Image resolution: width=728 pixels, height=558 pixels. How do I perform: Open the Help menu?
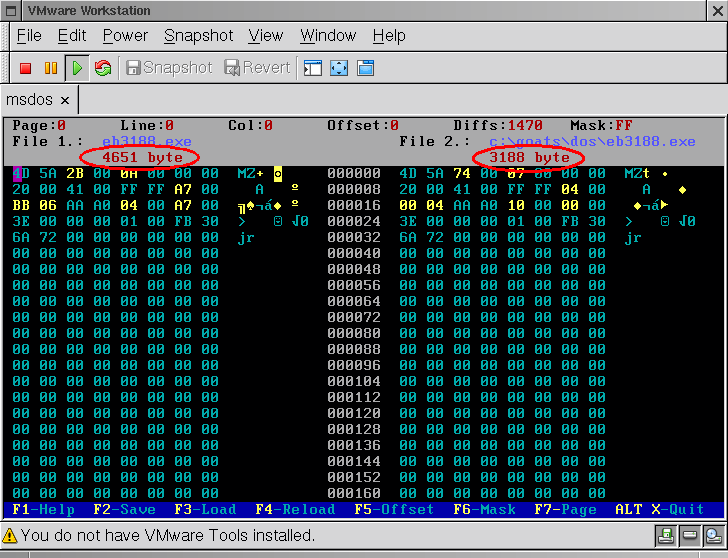[x=389, y=36]
